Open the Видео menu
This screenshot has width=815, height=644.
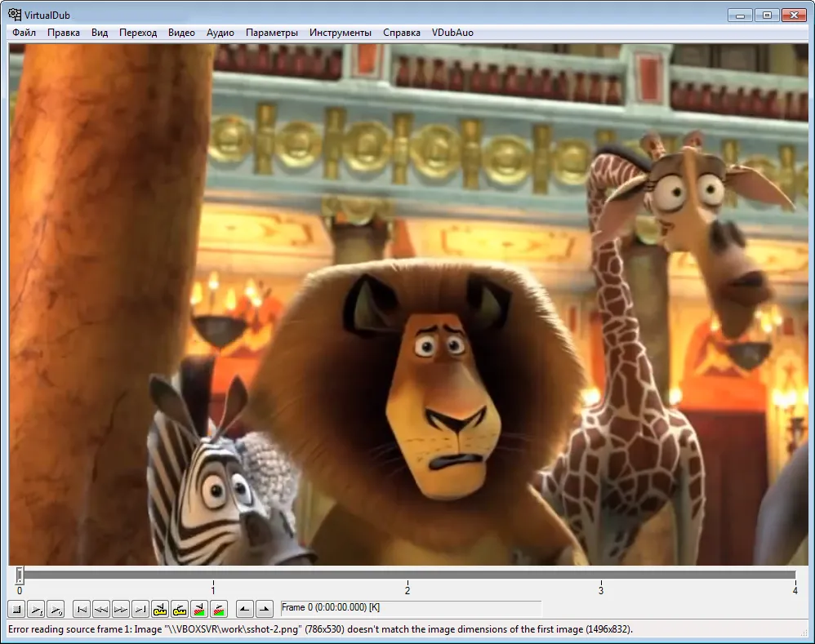tap(181, 32)
